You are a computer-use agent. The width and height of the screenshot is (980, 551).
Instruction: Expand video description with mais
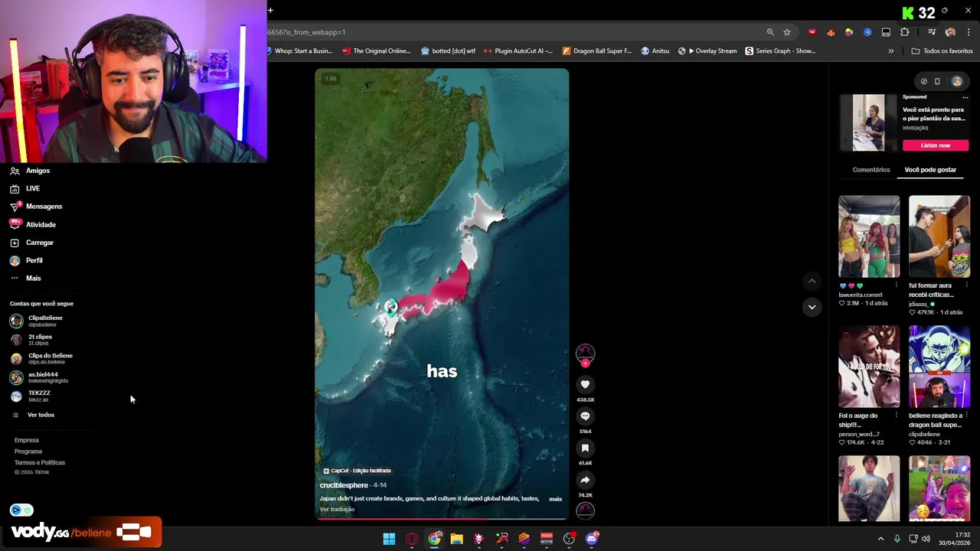tap(555, 499)
